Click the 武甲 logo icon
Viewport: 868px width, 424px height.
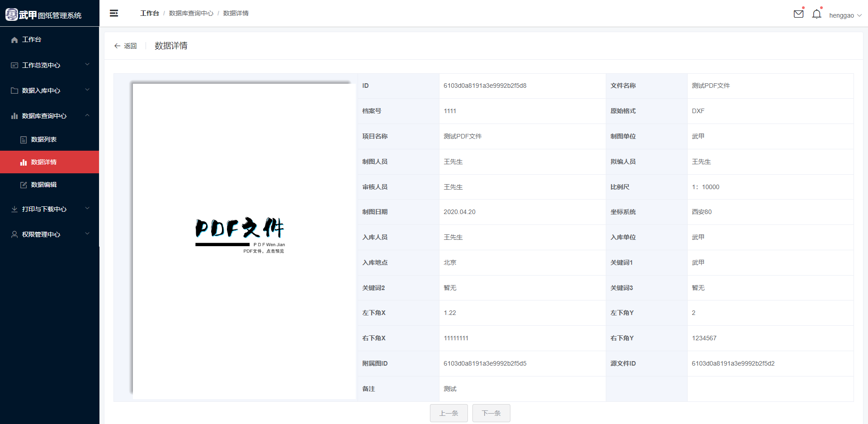12,14
